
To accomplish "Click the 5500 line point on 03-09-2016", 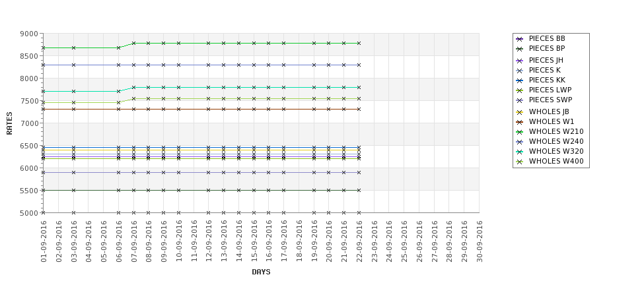I will tap(73, 190).
